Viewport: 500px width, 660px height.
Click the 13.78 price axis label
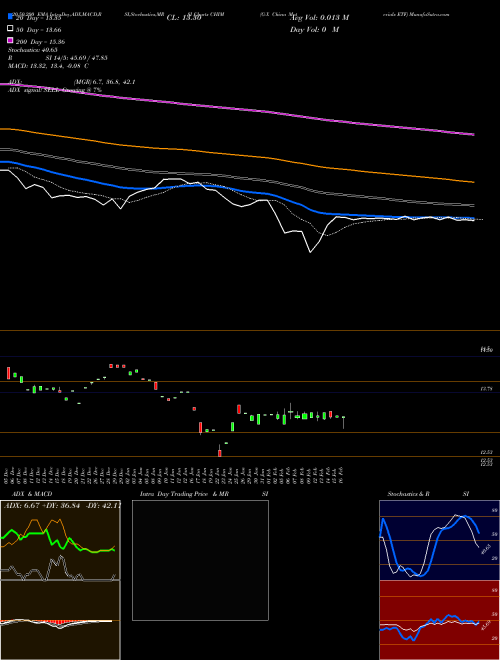(487, 389)
